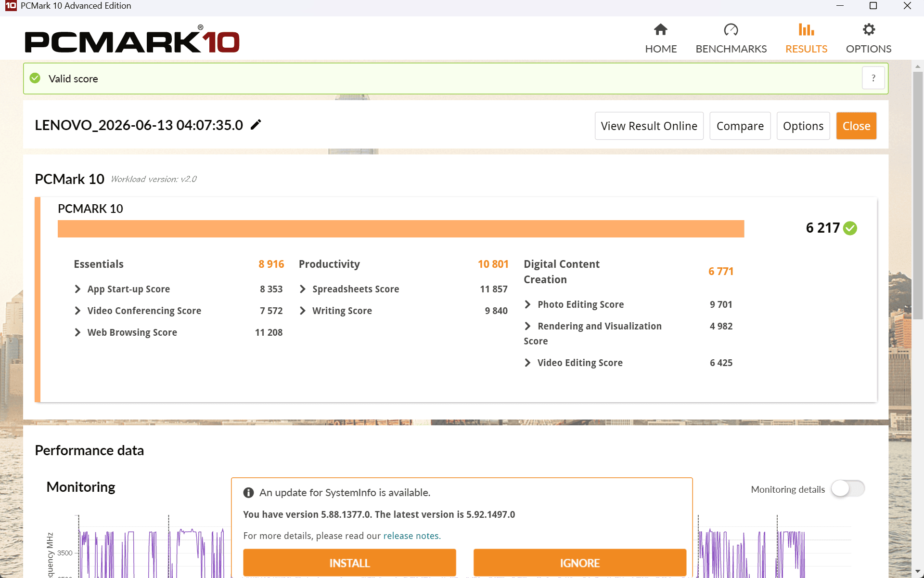
Task: Click the Options gear icon
Action: point(869,30)
